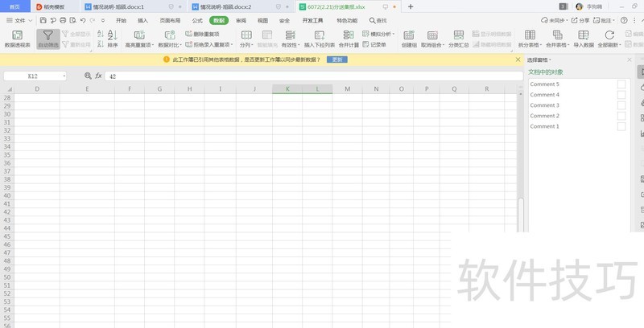Undo the last action
The image size is (644, 328).
point(83,20)
